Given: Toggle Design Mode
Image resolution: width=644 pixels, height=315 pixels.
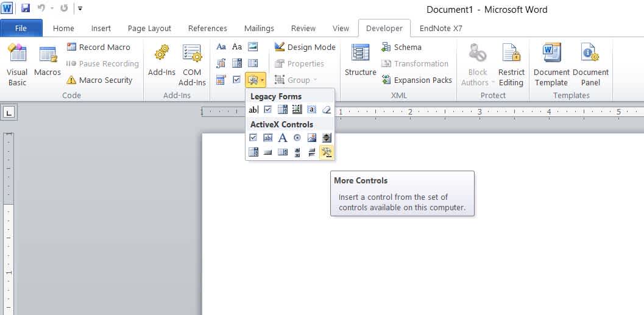Looking at the screenshot, I should point(305,48).
